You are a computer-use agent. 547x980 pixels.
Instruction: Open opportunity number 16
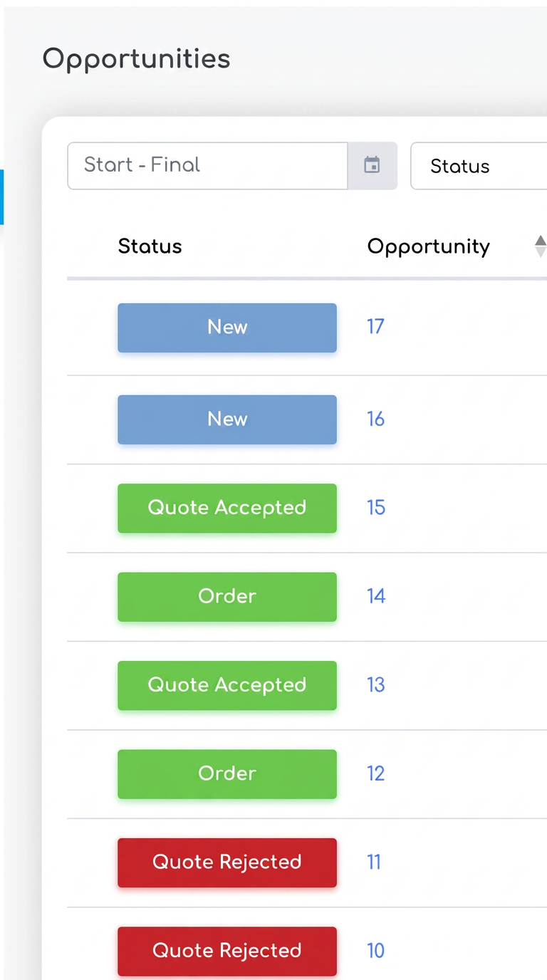pyautogui.click(x=375, y=419)
